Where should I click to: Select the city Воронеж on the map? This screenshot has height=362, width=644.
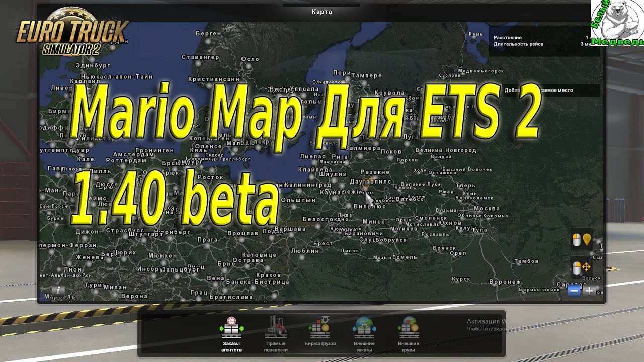505,282
